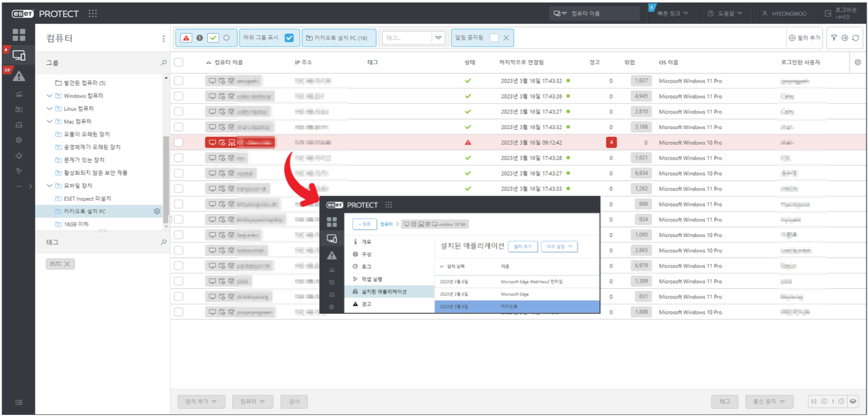
Task: Open the Computers section icon in sidebar
Action: pyautogui.click(x=19, y=55)
